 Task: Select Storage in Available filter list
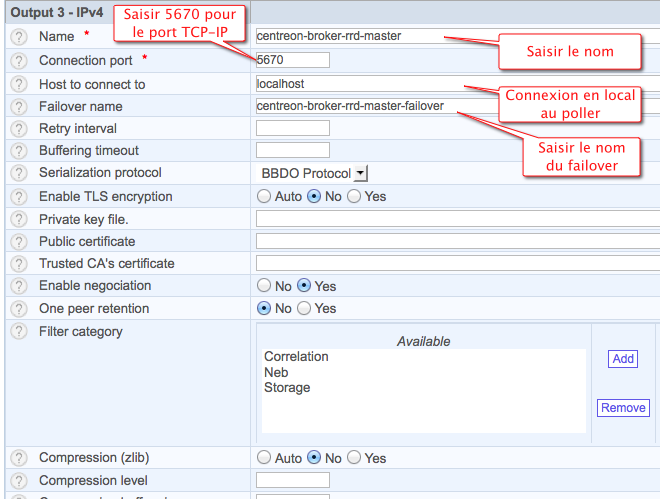coord(287,387)
